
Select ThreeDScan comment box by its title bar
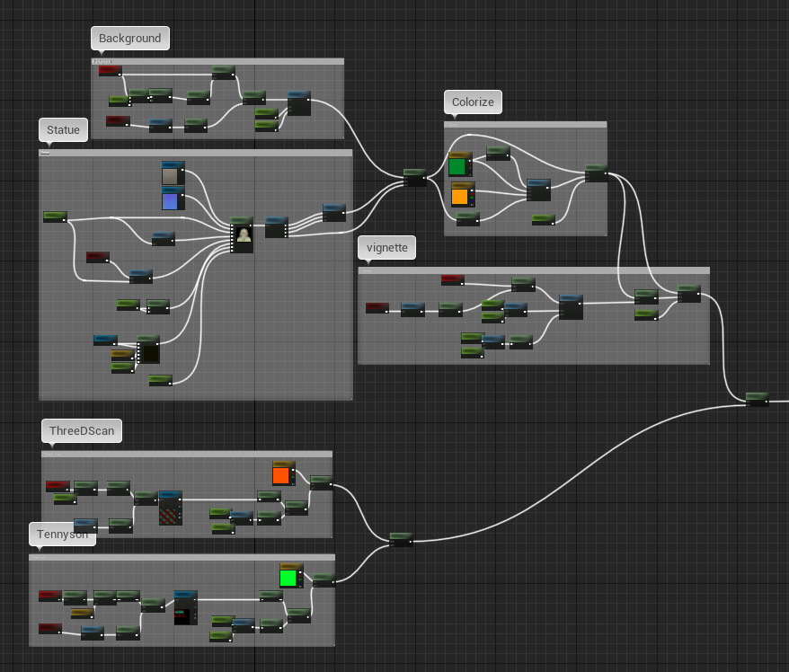click(x=187, y=454)
